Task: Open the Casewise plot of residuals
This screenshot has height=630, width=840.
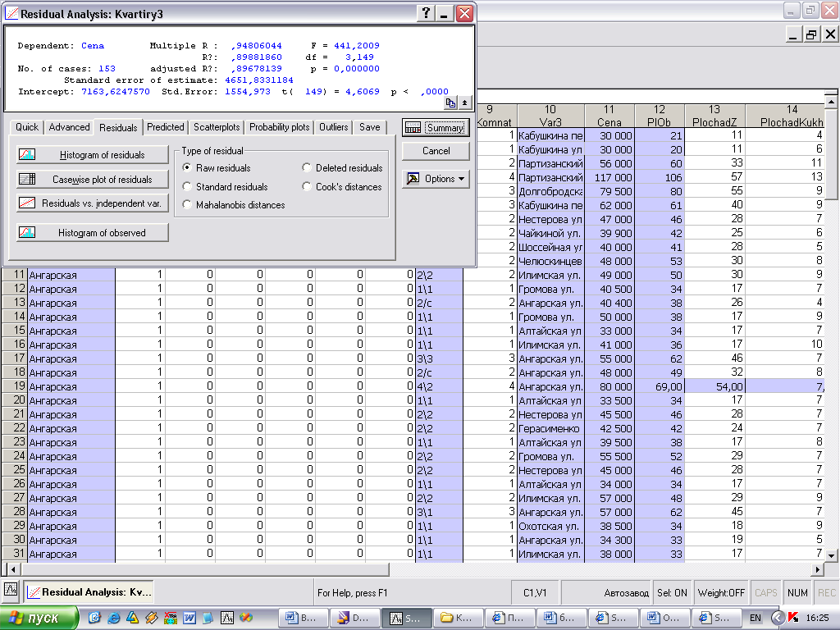Action: [92, 180]
